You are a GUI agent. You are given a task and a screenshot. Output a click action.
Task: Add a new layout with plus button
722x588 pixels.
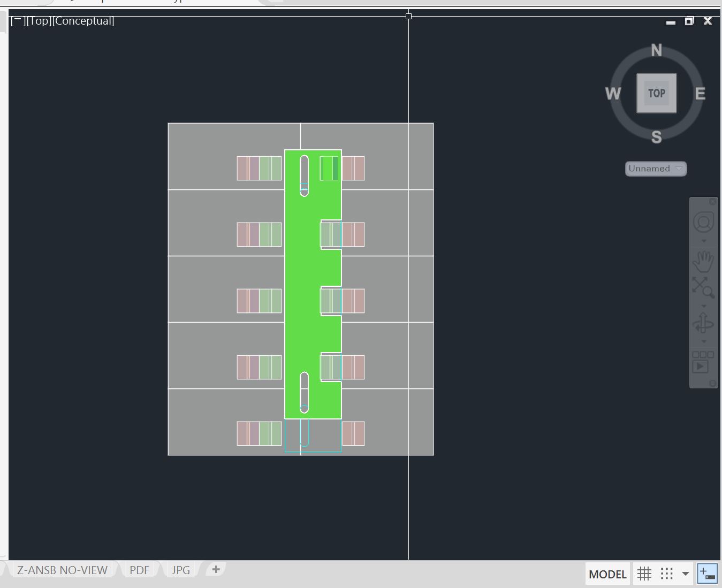216,569
